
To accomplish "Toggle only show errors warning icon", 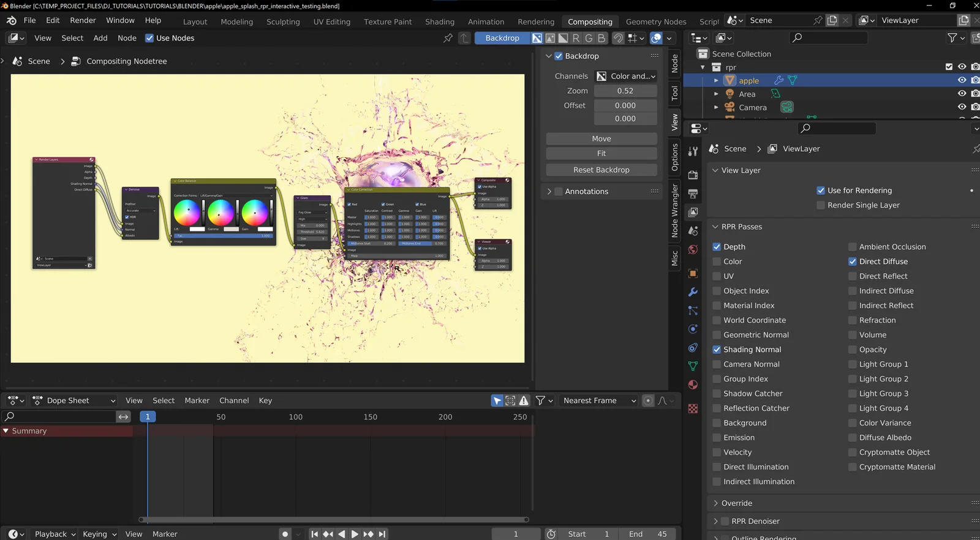I will [x=524, y=400].
